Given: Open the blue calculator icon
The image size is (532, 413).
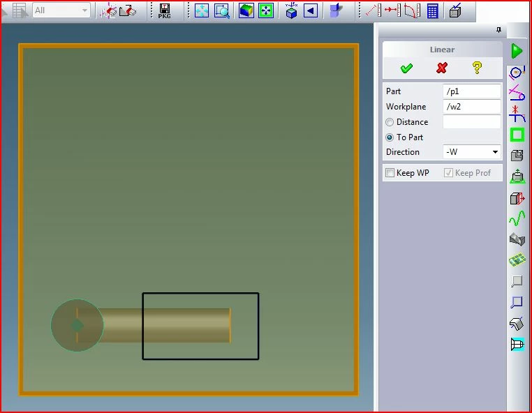Looking at the screenshot, I should tap(433, 11).
